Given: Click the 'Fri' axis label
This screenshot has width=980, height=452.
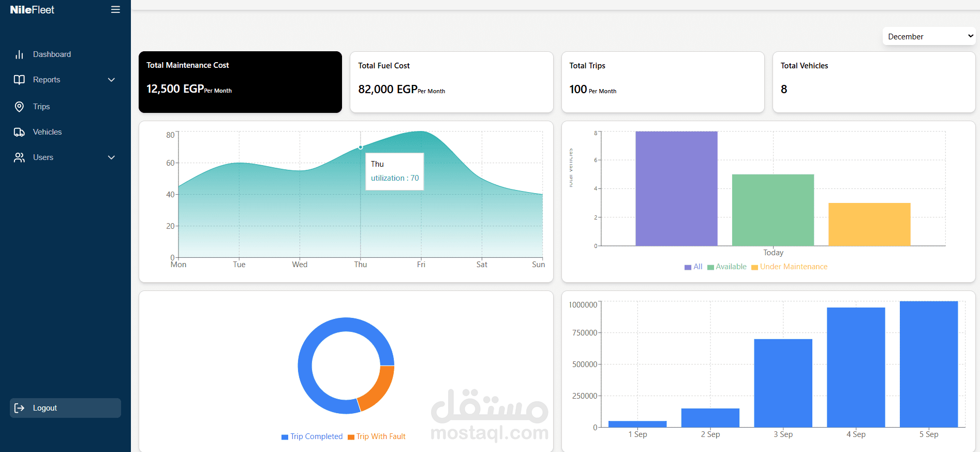Looking at the screenshot, I should pyautogui.click(x=421, y=265).
